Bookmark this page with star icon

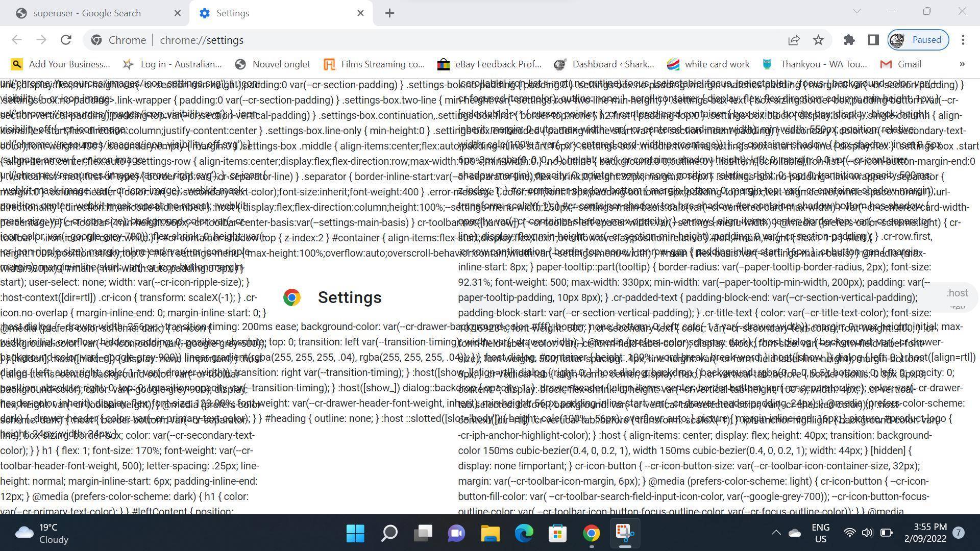click(x=818, y=40)
